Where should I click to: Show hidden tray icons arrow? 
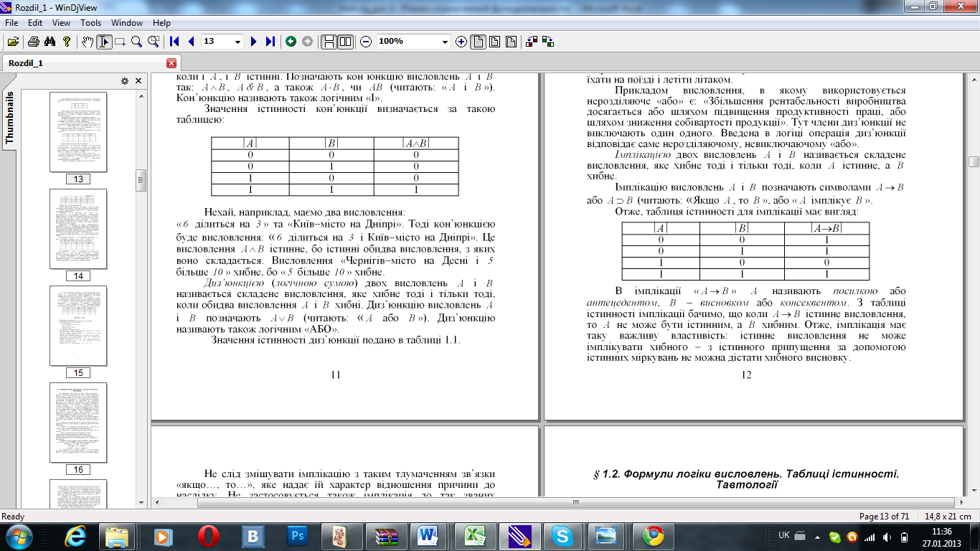click(x=816, y=536)
